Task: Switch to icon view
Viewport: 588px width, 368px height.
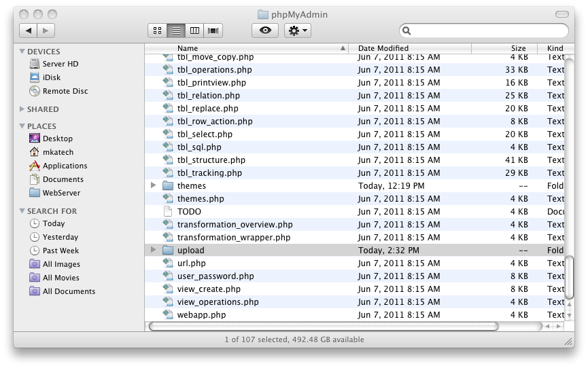Action: click(158, 31)
